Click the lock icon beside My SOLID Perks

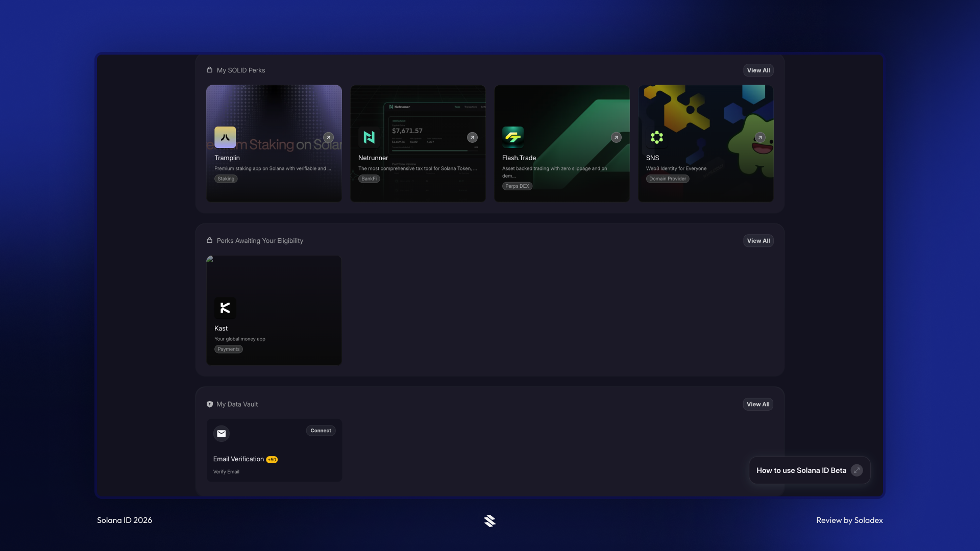[209, 70]
